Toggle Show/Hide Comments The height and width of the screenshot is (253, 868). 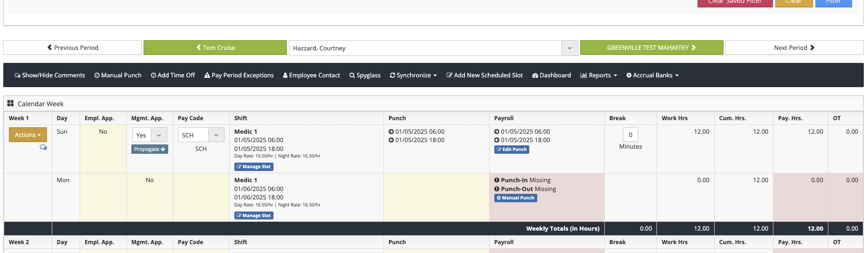coord(50,75)
